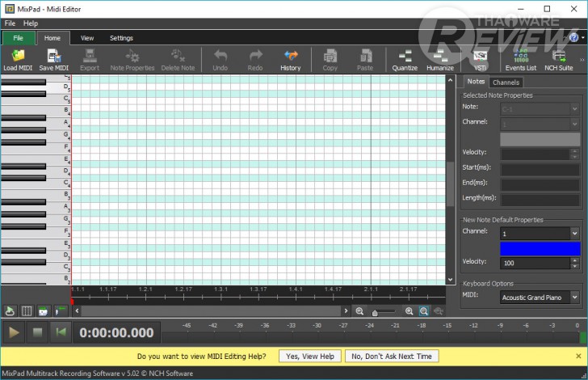This screenshot has height=380, width=588.
Task: Click the 0:00:00.000 time display
Action: (116, 332)
